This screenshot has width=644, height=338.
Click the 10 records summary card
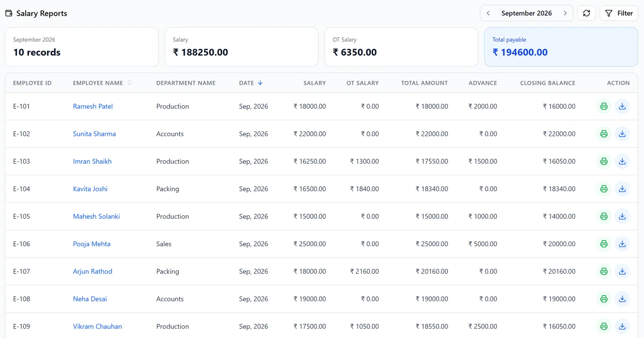(x=82, y=47)
